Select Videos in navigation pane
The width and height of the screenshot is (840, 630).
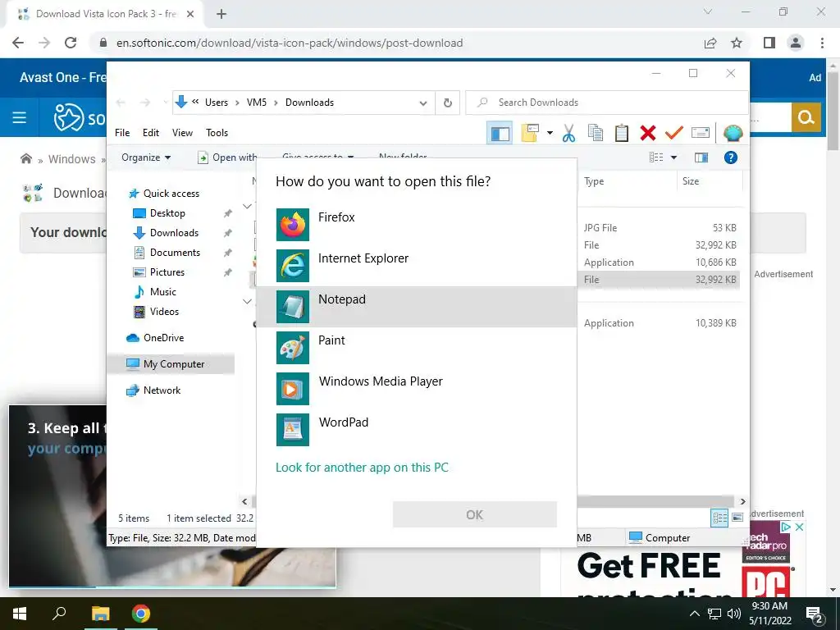pos(164,312)
